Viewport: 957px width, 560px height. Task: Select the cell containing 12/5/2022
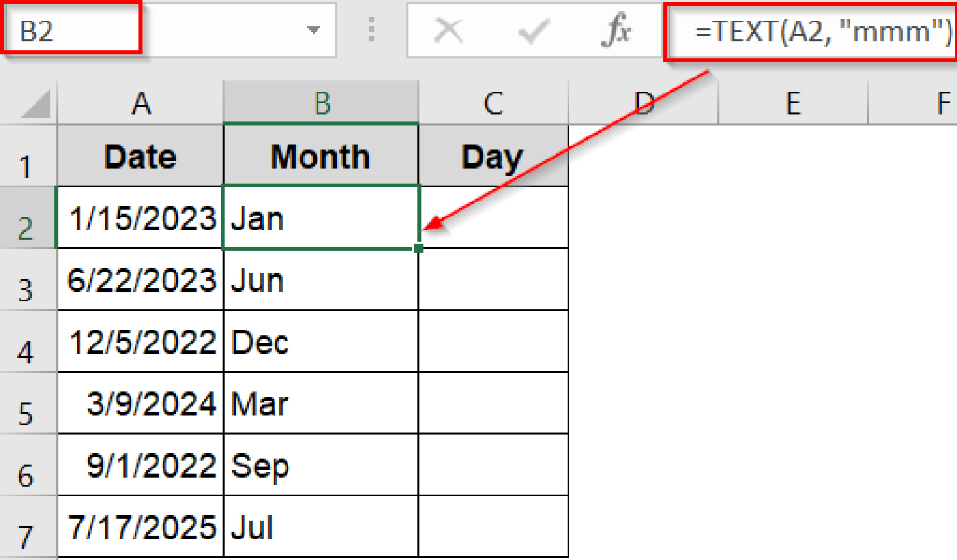coord(140,341)
